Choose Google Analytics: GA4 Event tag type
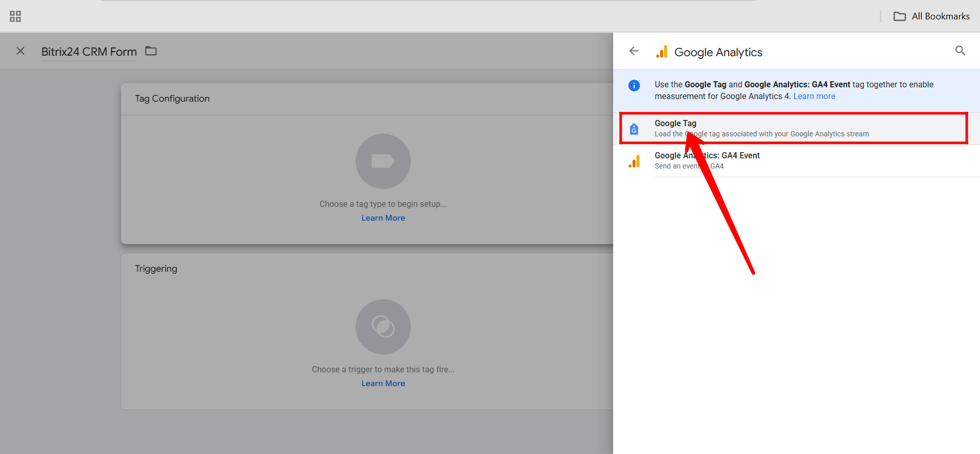Screen dimensions: 980x454 [797, 161]
